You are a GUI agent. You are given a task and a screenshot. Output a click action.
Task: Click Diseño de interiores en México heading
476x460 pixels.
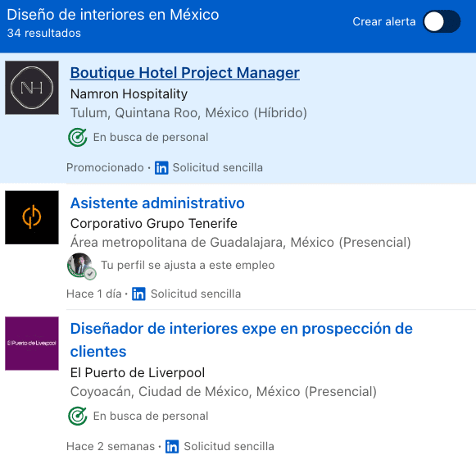point(113,15)
